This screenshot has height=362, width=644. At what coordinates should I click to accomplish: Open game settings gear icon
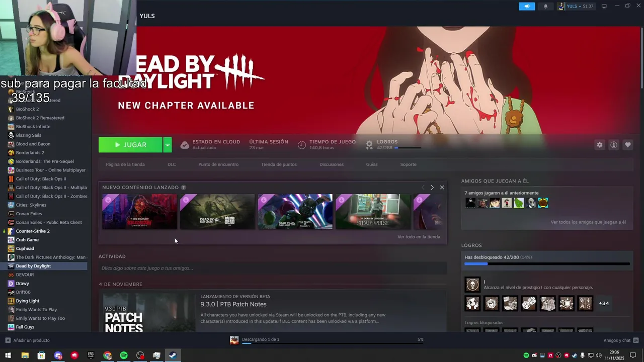[599, 145]
